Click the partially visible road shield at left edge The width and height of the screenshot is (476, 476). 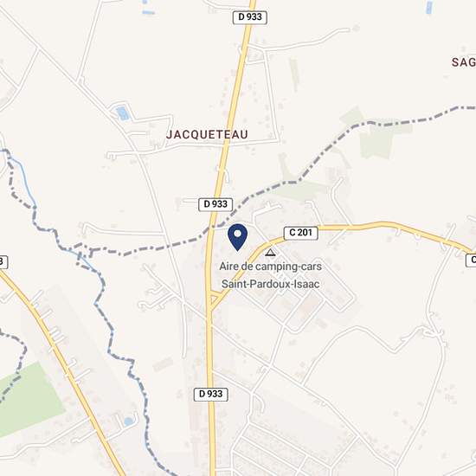tap(3, 262)
